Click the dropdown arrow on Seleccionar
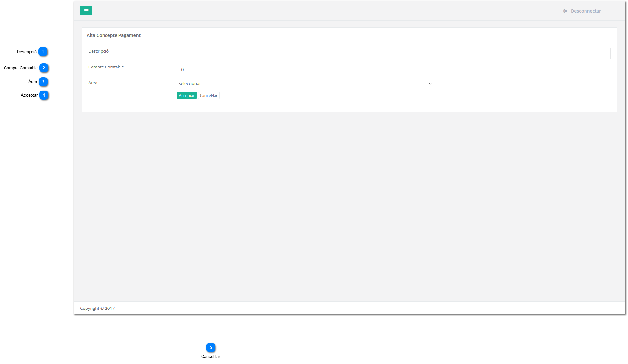628x364 pixels. coord(430,84)
